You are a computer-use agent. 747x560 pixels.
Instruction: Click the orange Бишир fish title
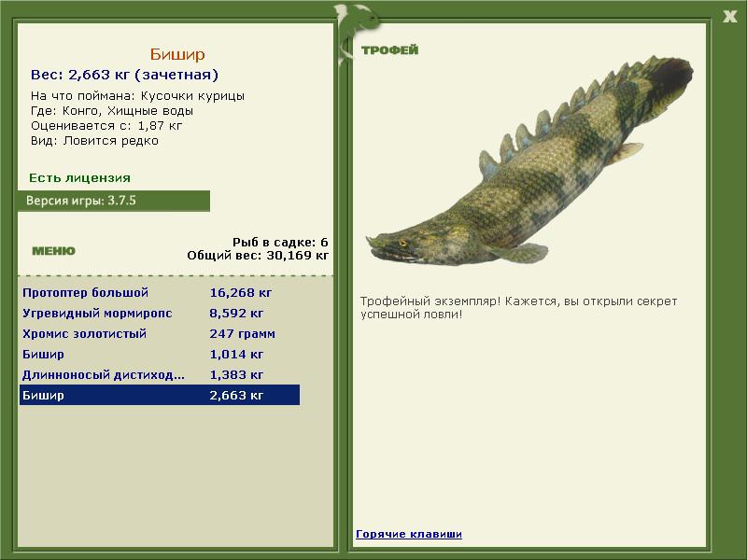pyautogui.click(x=177, y=54)
